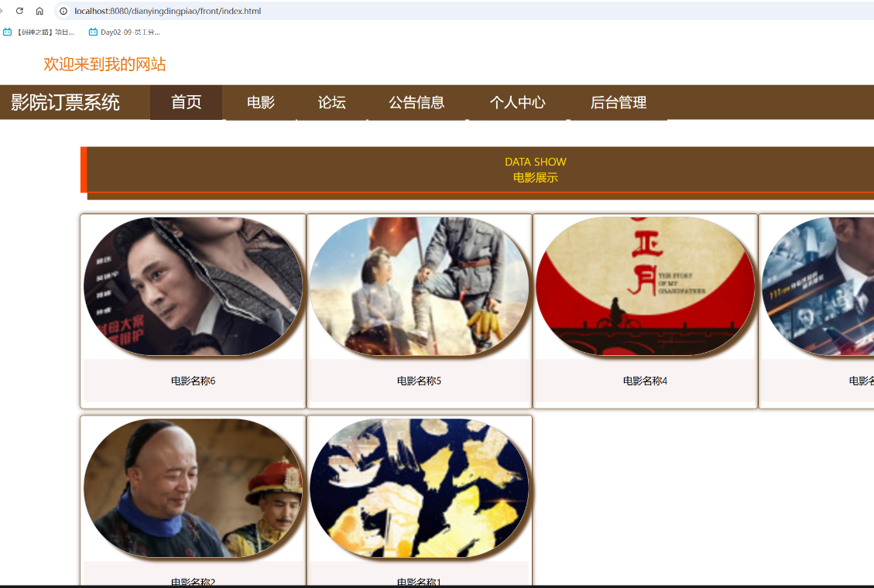Open the 电影名称6 poster thumbnail
This screenshot has height=588, width=874.
point(193,286)
